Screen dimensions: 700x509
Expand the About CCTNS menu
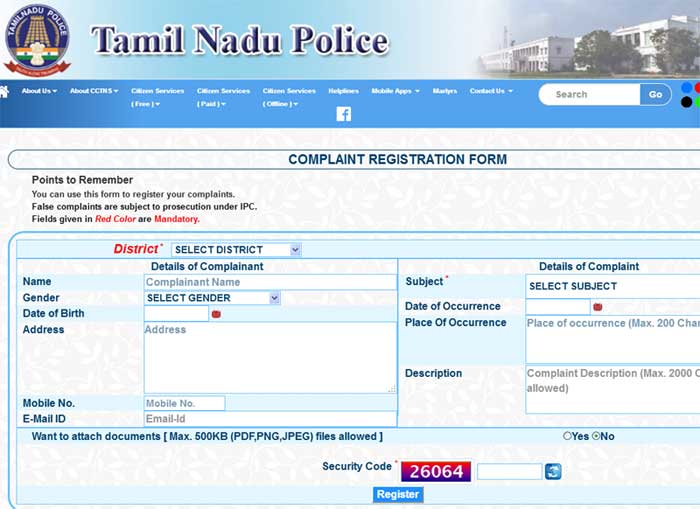coord(94,91)
